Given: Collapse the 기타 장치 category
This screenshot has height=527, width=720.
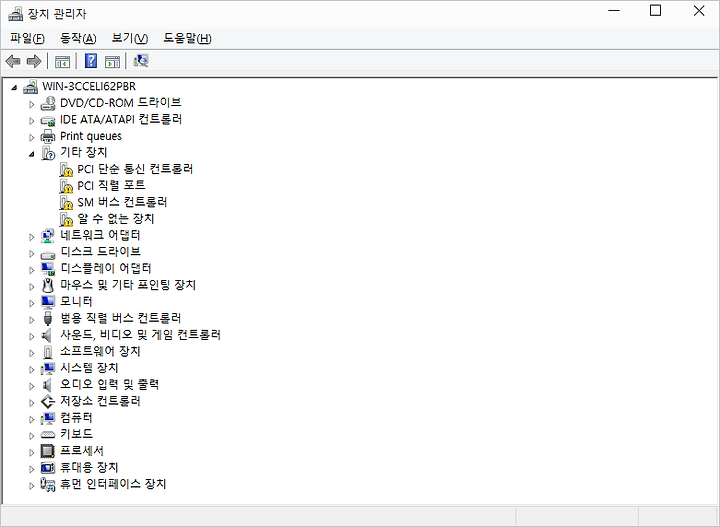Looking at the screenshot, I should (32, 154).
